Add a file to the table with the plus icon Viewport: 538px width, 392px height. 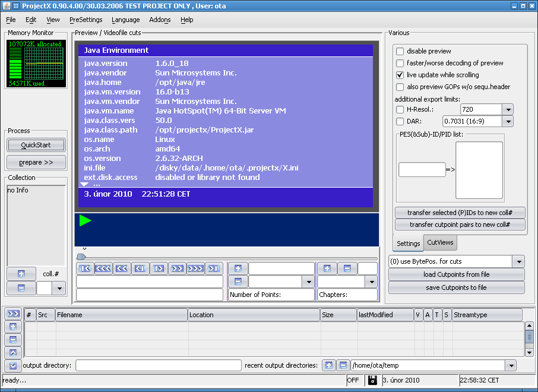[x=13, y=327]
